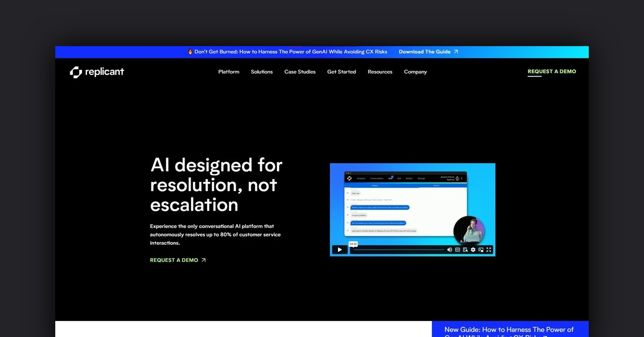Screen dimensions: 644x337
Task: Open the Company menu
Action: coord(415,72)
